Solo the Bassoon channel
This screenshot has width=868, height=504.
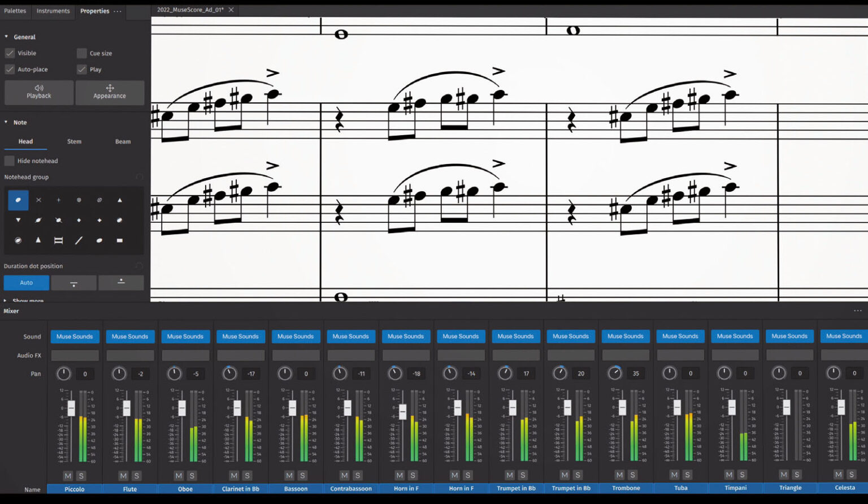coord(302,475)
